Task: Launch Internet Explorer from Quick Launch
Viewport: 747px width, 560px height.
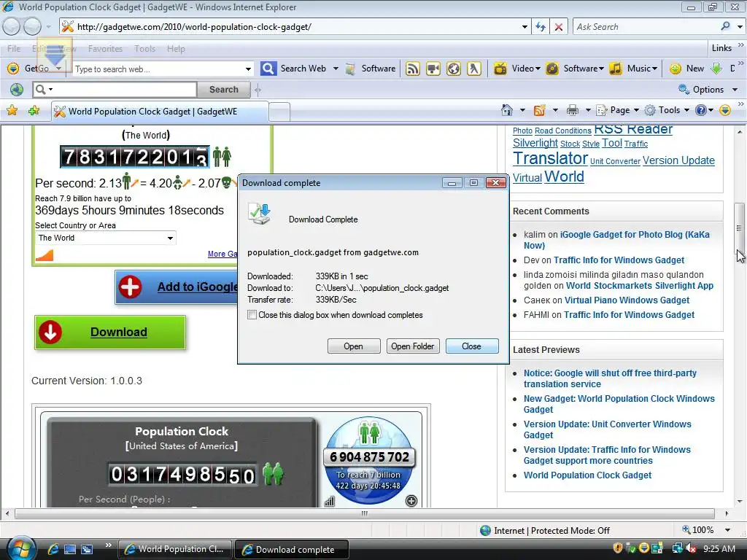Action: coord(53,549)
